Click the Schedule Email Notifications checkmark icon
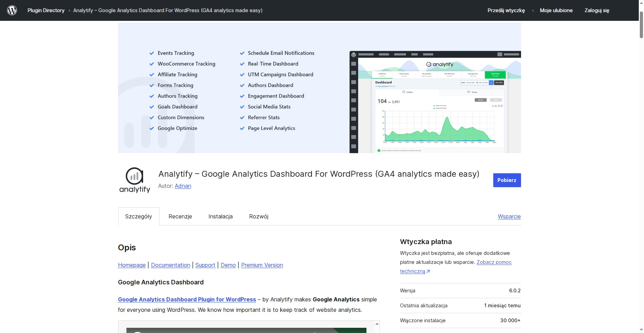Image resolution: width=644 pixels, height=333 pixels. pos(242,53)
